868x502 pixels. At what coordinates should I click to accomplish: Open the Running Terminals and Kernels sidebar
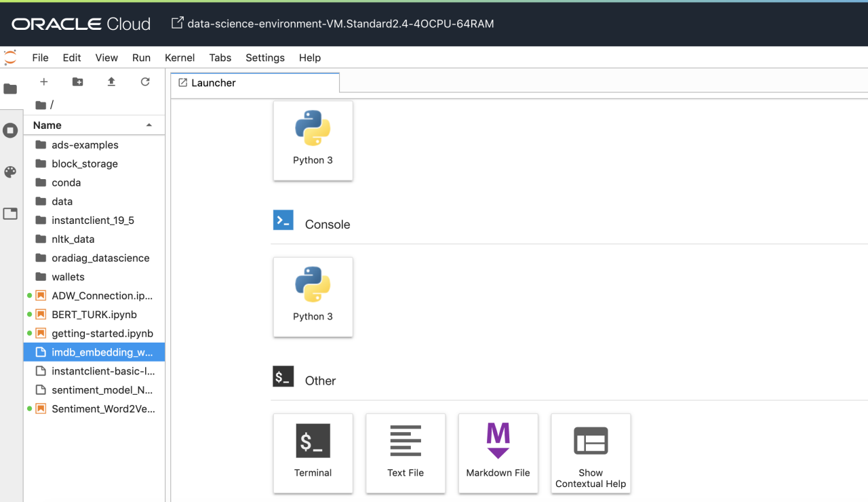point(10,130)
